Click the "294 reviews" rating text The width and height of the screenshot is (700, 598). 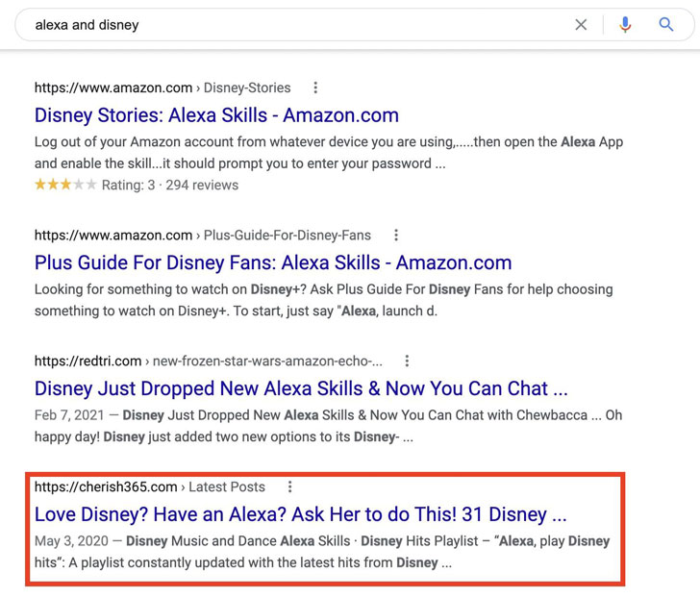(x=202, y=185)
